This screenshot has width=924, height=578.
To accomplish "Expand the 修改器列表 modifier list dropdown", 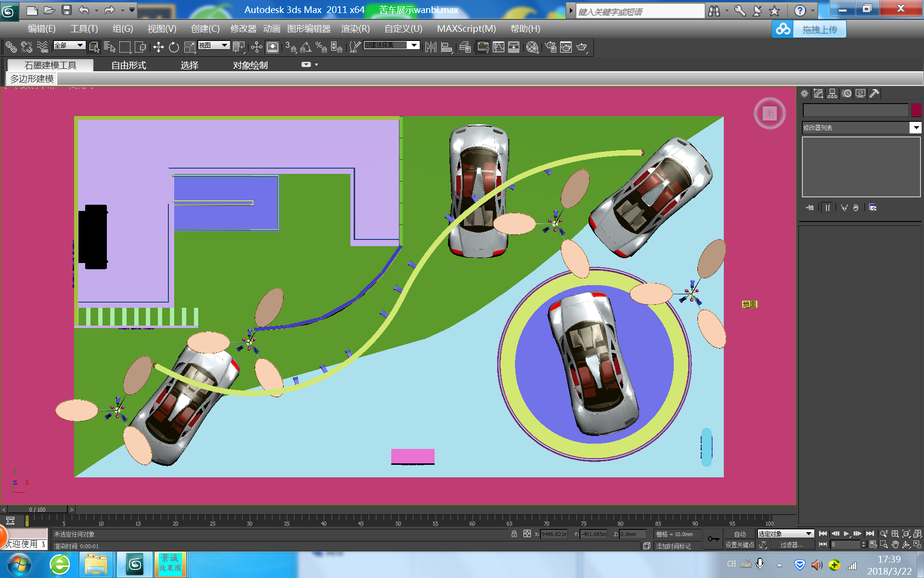I will [x=915, y=128].
